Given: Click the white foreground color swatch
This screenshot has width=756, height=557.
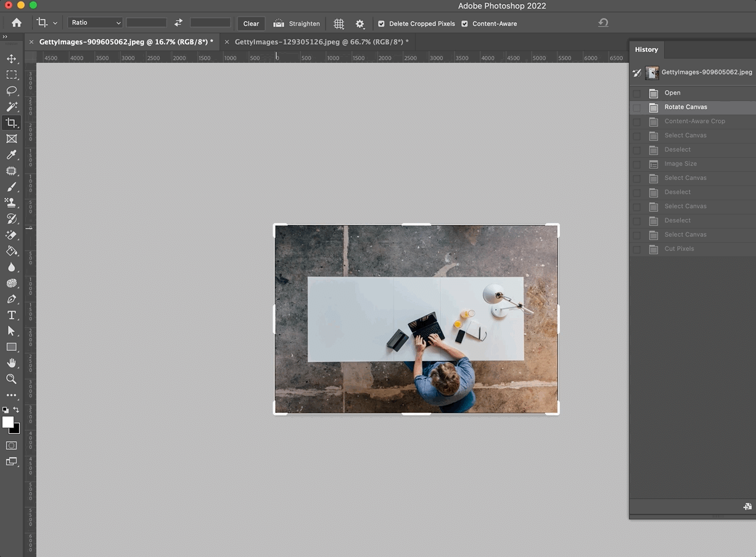Looking at the screenshot, I should (8, 422).
